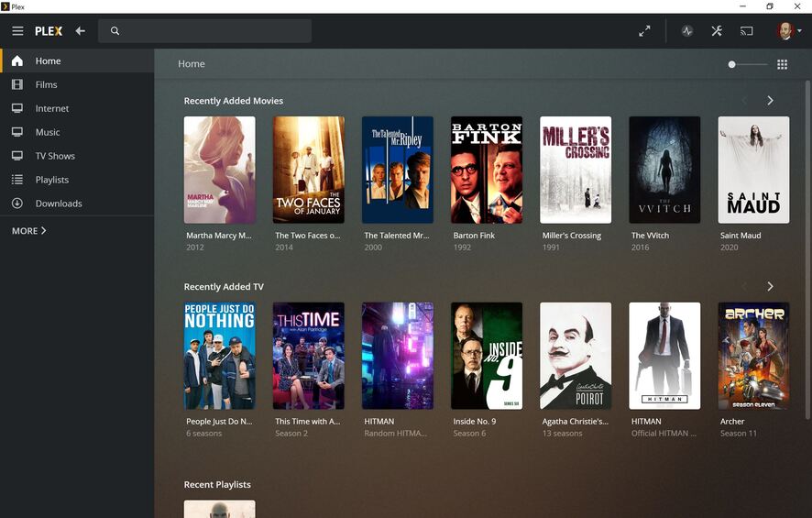Open the partially visible recent playlist thumbnail
Image resolution: width=812 pixels, height=518 pixels.
click(x=220, y=509)
